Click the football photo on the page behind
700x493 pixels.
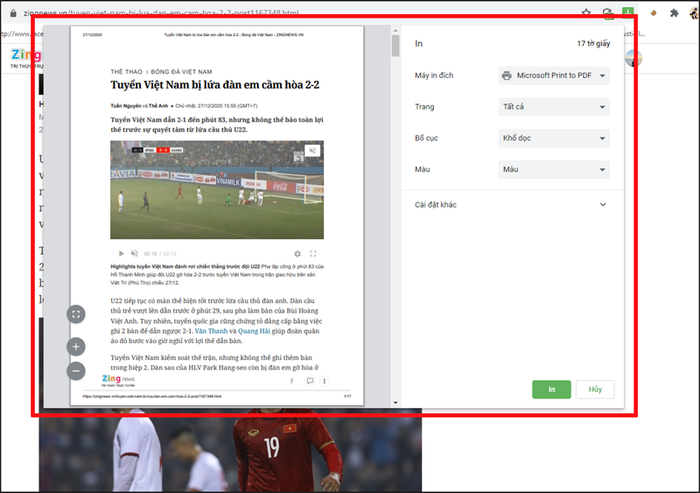pos(230,450)
